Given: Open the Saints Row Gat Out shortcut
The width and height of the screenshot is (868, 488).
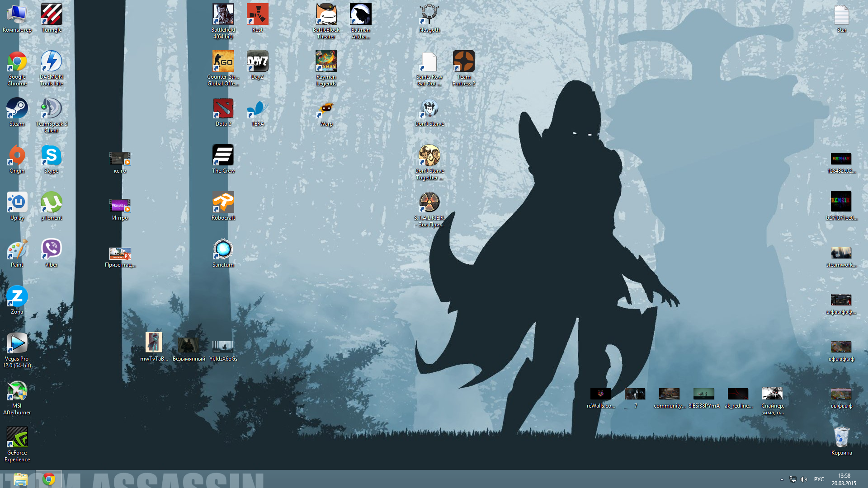Looking at the screenshot, I should pos(429,68).
